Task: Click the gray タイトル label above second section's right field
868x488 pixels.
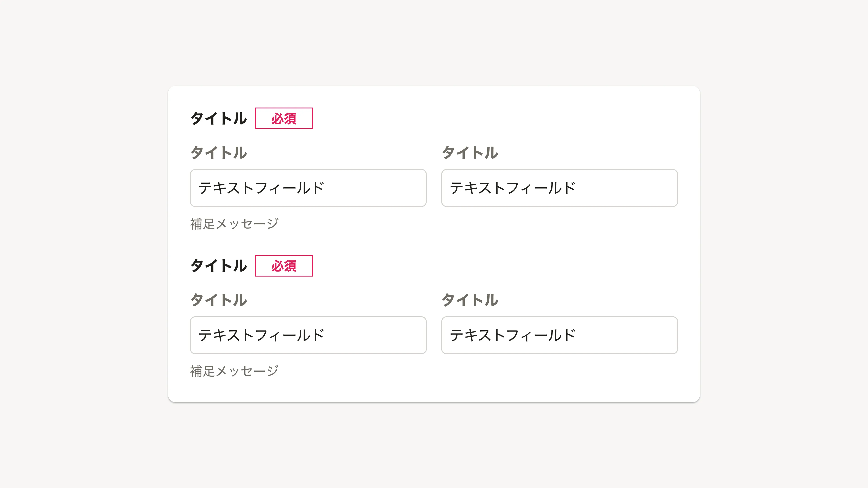Action: pos(470,300)
